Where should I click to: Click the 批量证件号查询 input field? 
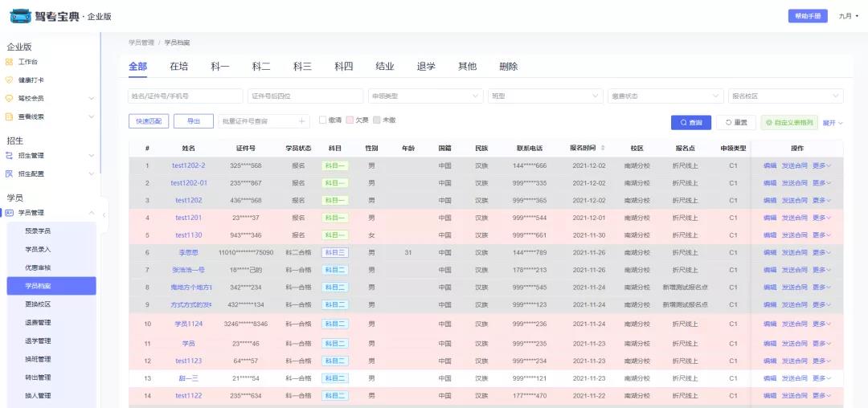(x=264, y=121)
